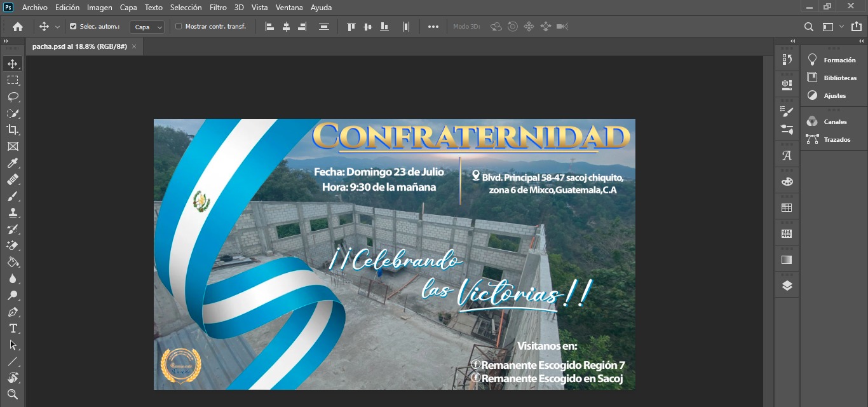Select the Brush tool
This screenshot has width=868, height=407.
pyautogui.click(x=13, y=197)
